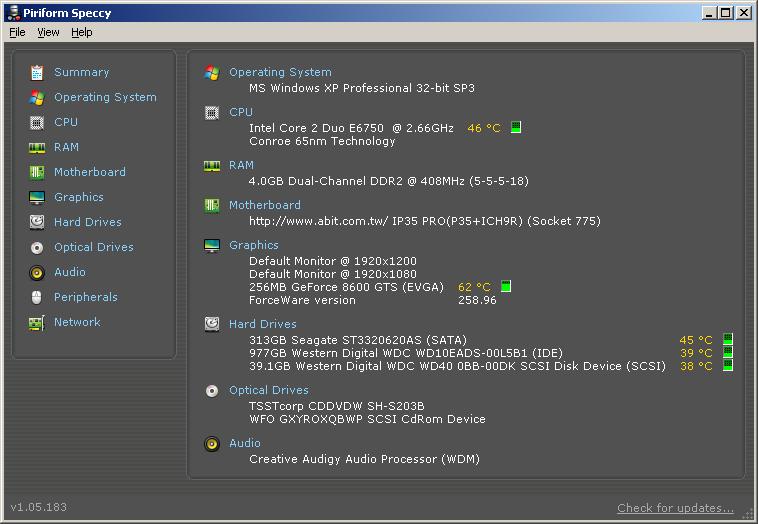Click the Peripherals mouse icon in sidebar
758x524 pixels.
(37, 297)
